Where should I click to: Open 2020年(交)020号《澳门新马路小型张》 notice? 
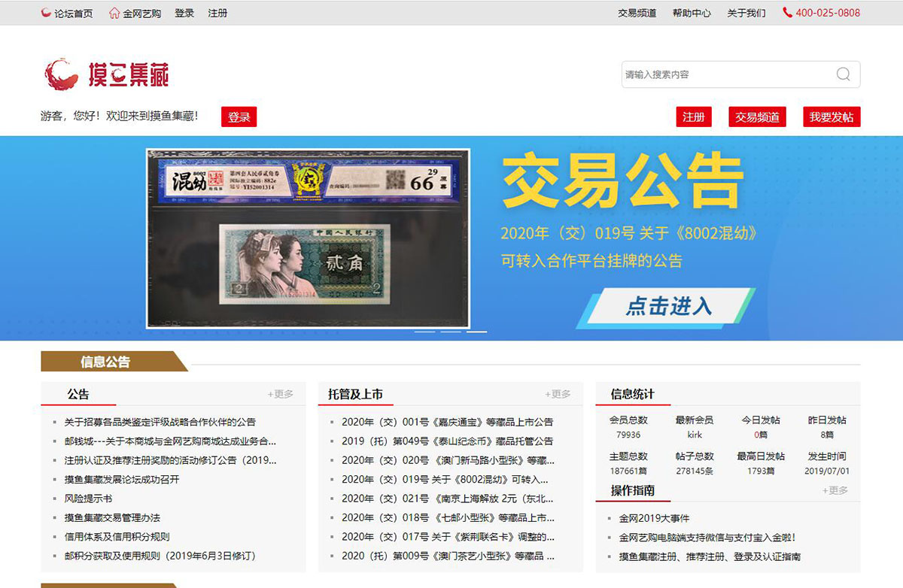(448, 460)
